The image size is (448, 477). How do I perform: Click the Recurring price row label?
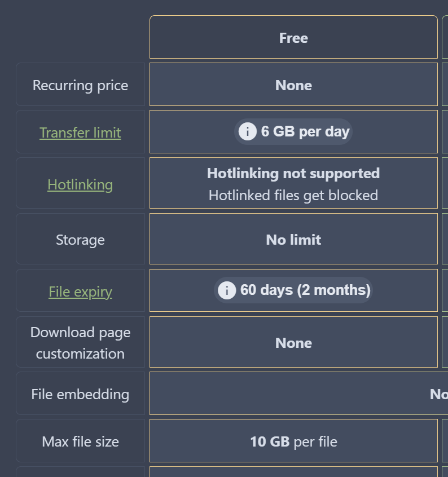point(80,85)
